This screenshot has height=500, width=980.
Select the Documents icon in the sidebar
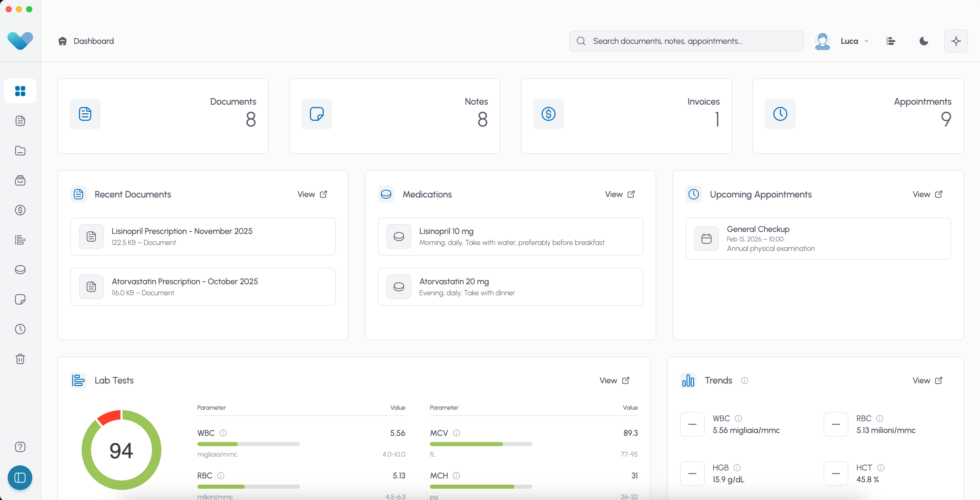pyautogui.click(x=20, y=121)
